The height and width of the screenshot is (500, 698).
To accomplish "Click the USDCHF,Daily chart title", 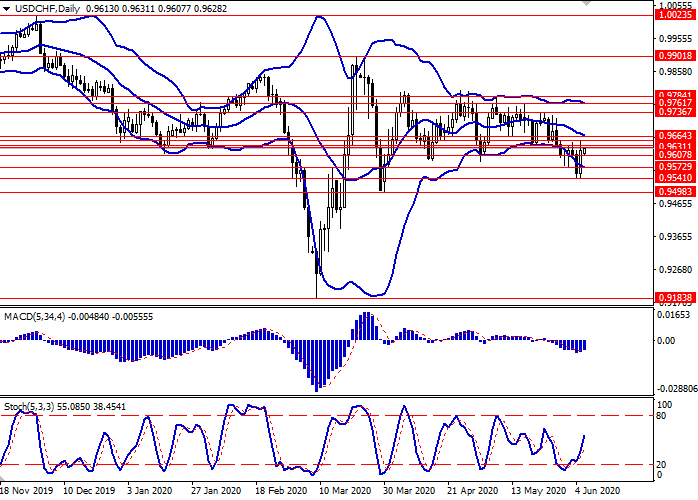I will pyautogui.click(x=38, y=6).
